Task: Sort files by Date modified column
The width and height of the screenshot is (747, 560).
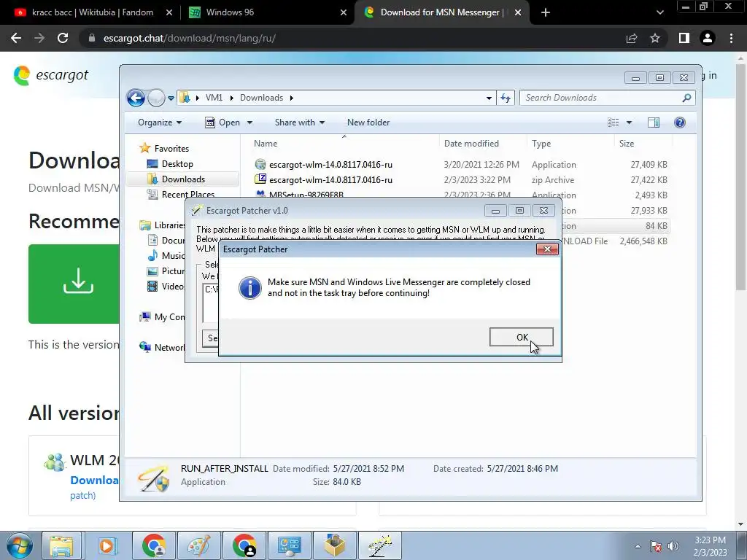Action: point(471,144)
